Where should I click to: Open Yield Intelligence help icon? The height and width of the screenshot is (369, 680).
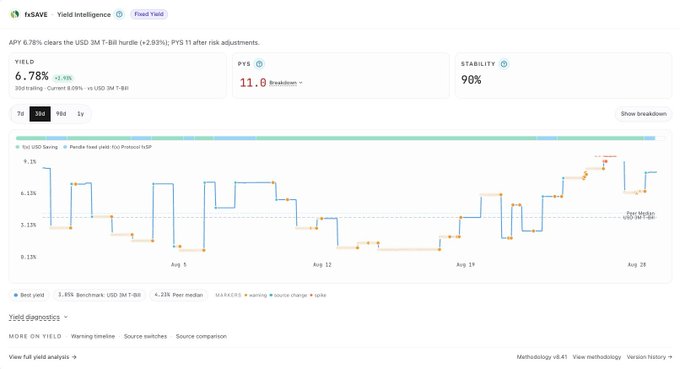(x=119, y=14)
